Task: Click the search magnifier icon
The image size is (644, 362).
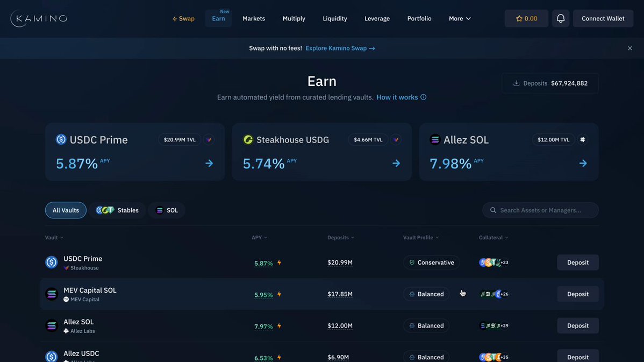Action: (493, 210)
